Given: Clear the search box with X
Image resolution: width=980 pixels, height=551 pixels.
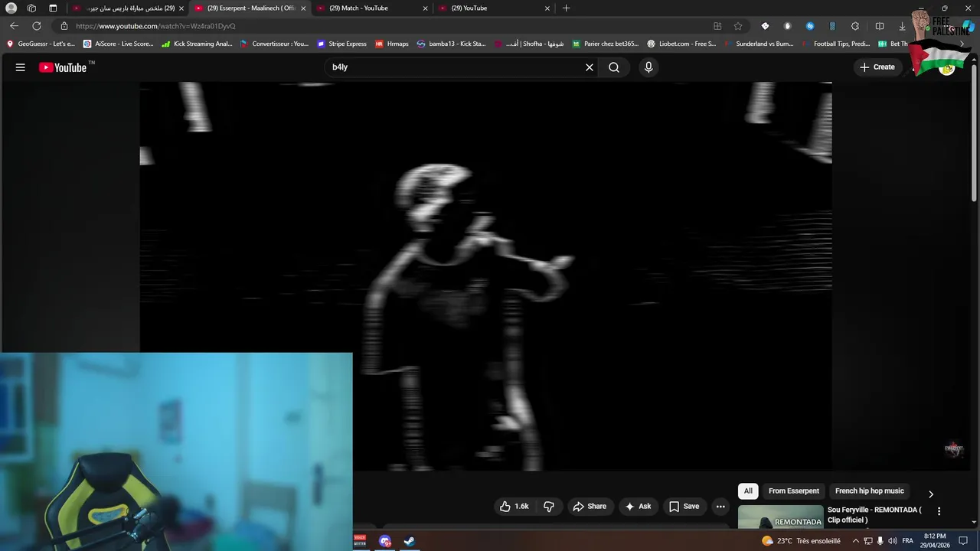Looking at the screenshot, I should click(x=590, y=67).
